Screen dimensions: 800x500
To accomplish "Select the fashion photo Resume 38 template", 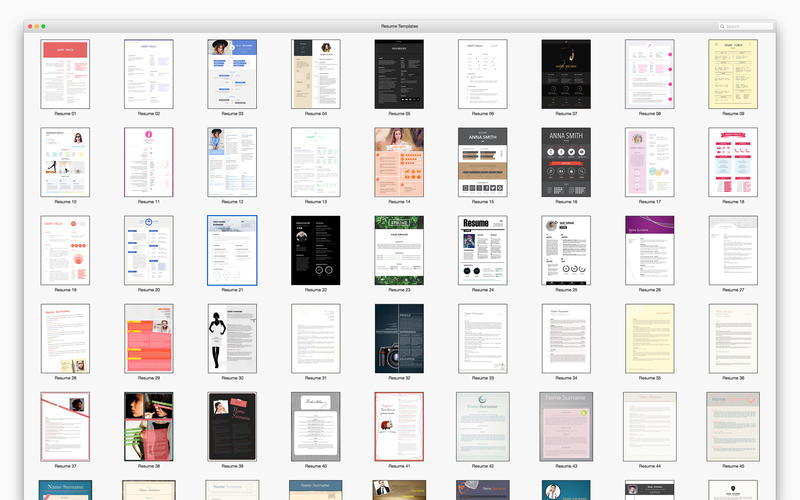I will coord(148,427).
